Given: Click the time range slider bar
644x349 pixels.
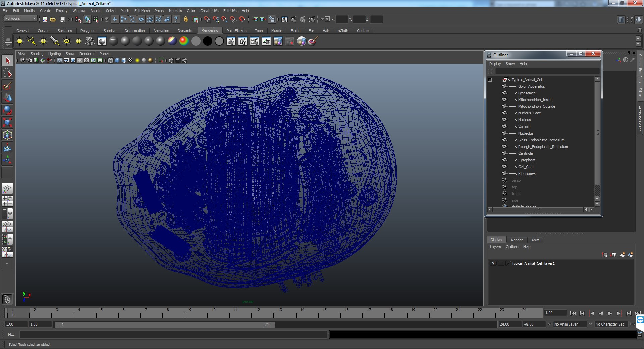Looking at the screenshot, I should point(165,325).
